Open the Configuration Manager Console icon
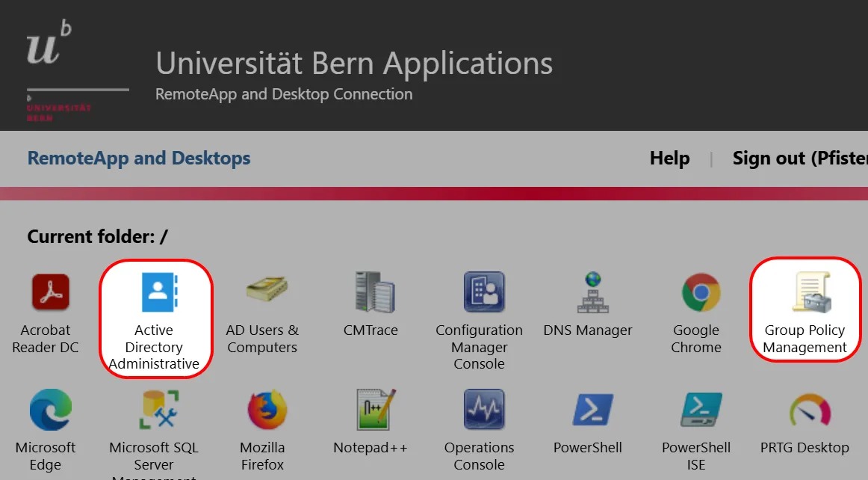This screenshot has width=868, height=480. coord(484,292)
